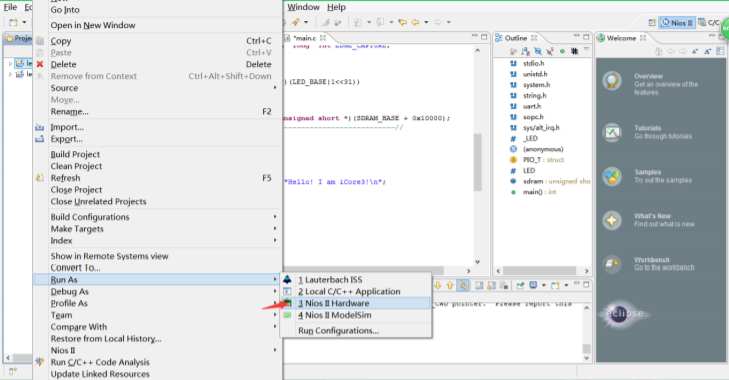Screen dimensions: 729x380
Task: Reduce the Welcome page font size
Action: (695, 51)
